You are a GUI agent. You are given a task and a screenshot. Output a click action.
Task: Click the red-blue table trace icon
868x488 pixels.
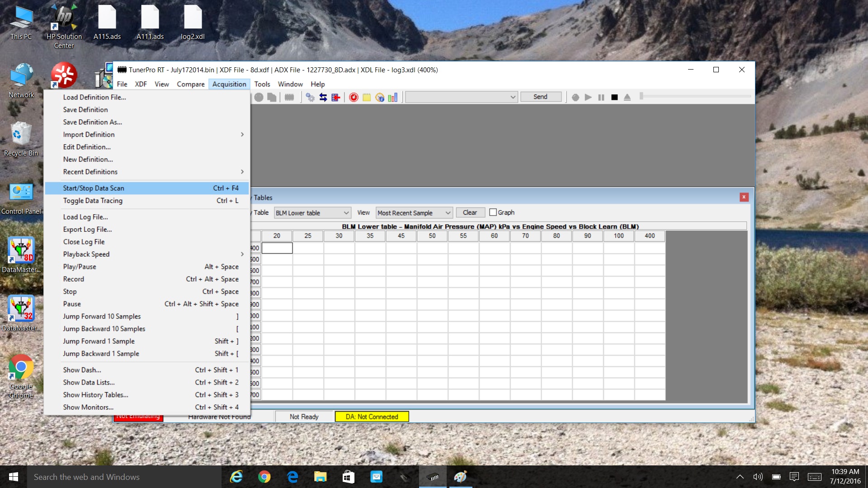click(x=336, y=97)
